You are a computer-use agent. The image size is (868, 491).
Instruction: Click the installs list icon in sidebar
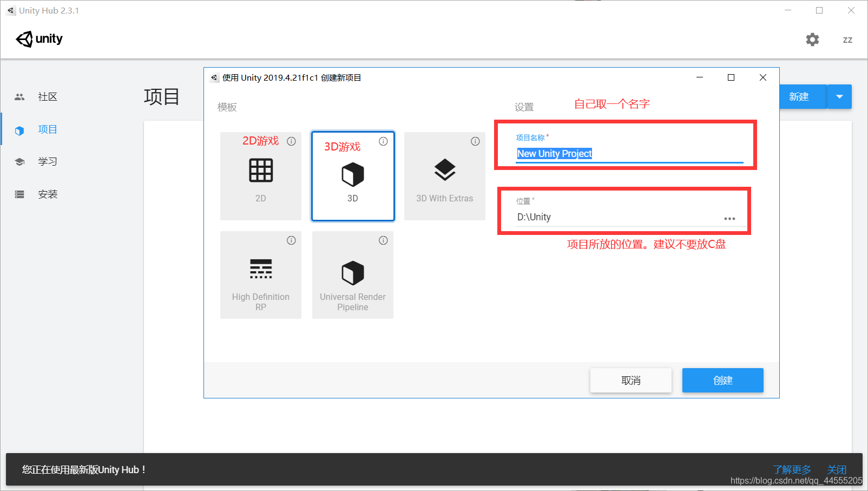(x=19, y=194)
